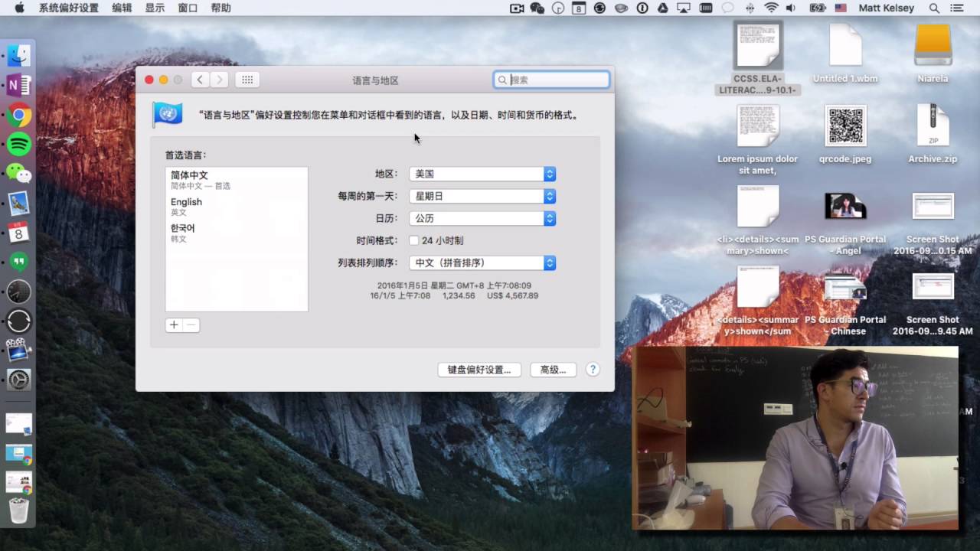
Task: Open Notification Center list icon
Action: [956, 8]
